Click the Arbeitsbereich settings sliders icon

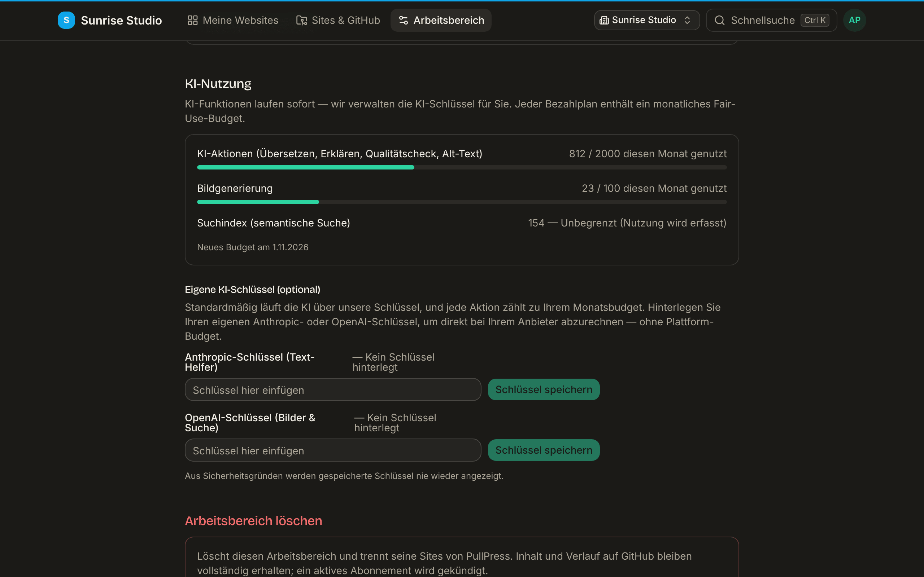pyautogui.click(x=404, y=20)
